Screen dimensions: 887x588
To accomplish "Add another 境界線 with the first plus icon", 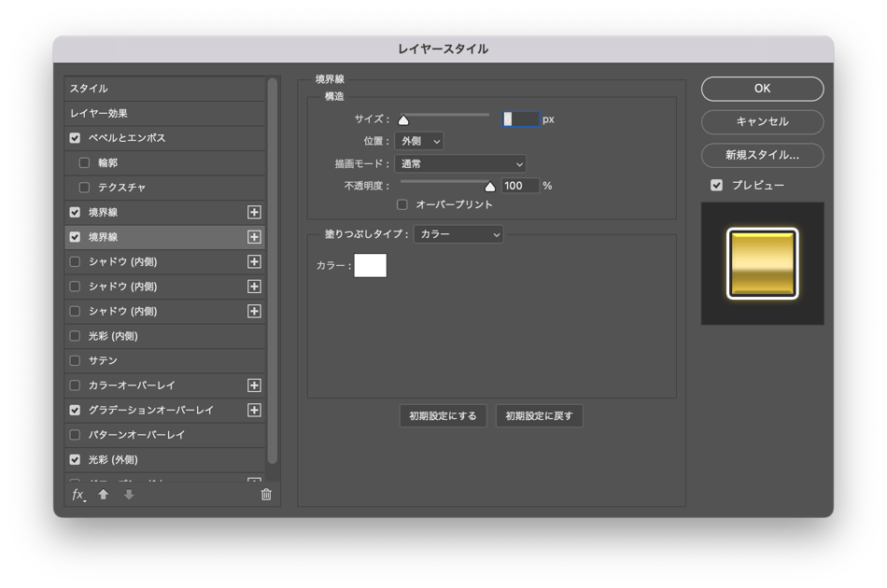I will click(x=253, y=213).
